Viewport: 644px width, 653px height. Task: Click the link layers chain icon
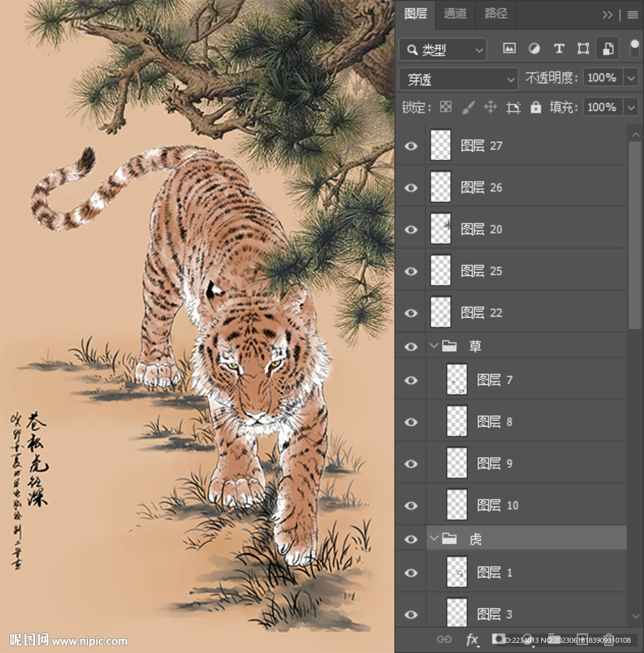(444, 639)
